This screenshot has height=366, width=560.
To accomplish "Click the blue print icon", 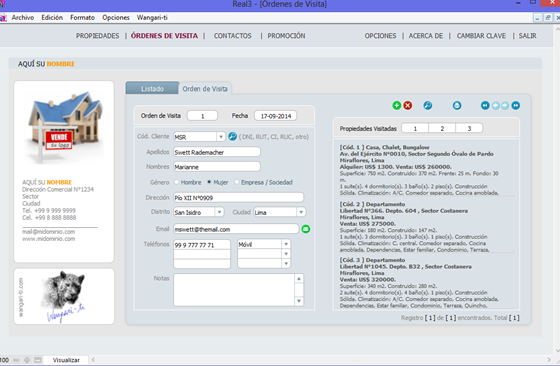I will 457,105.
